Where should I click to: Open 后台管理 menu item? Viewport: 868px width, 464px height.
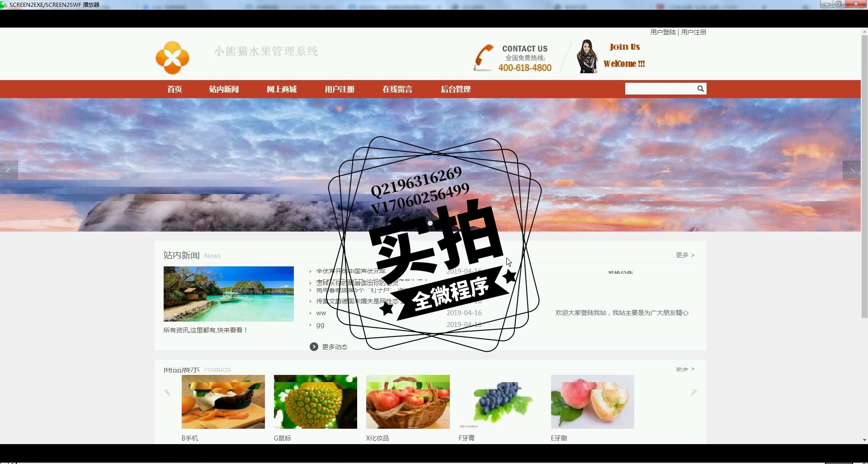pyautogui.click(x=456, y=89)
